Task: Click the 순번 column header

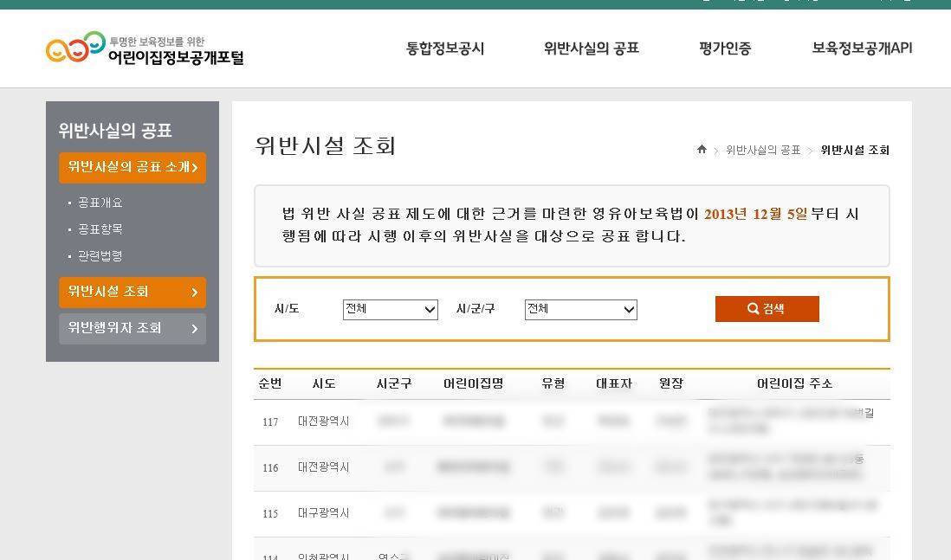Action: click(x=270, y=383)
